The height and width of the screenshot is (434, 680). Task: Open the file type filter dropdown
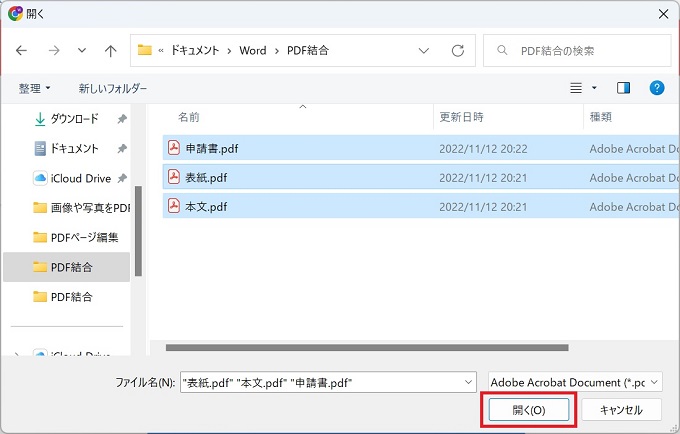[575, 382]
